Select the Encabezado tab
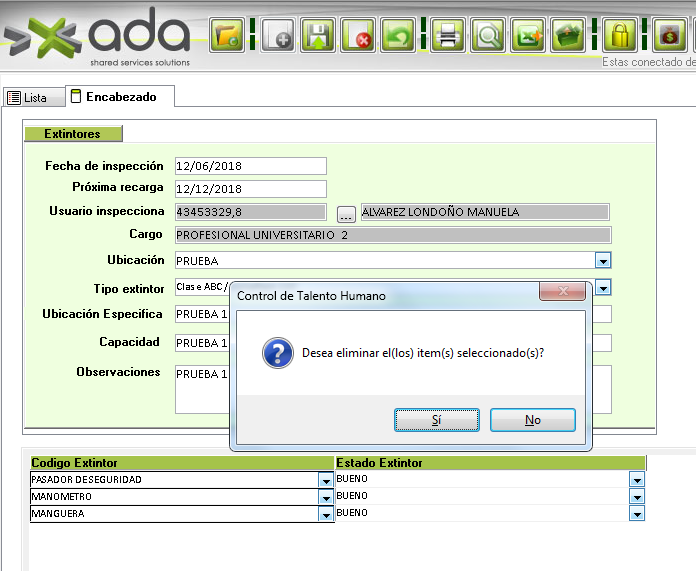 118,97
